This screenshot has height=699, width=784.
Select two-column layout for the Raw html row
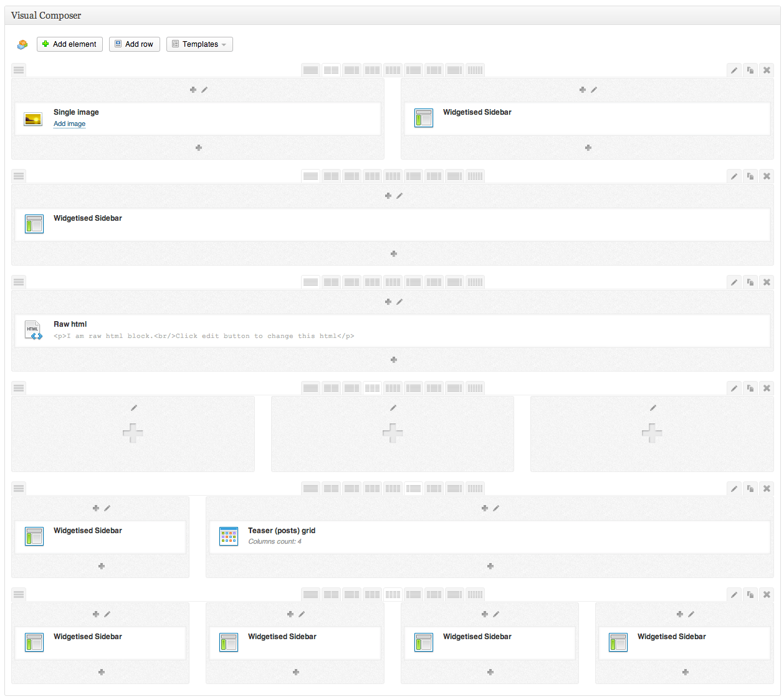pyautogui.click(x=331, y=282)
